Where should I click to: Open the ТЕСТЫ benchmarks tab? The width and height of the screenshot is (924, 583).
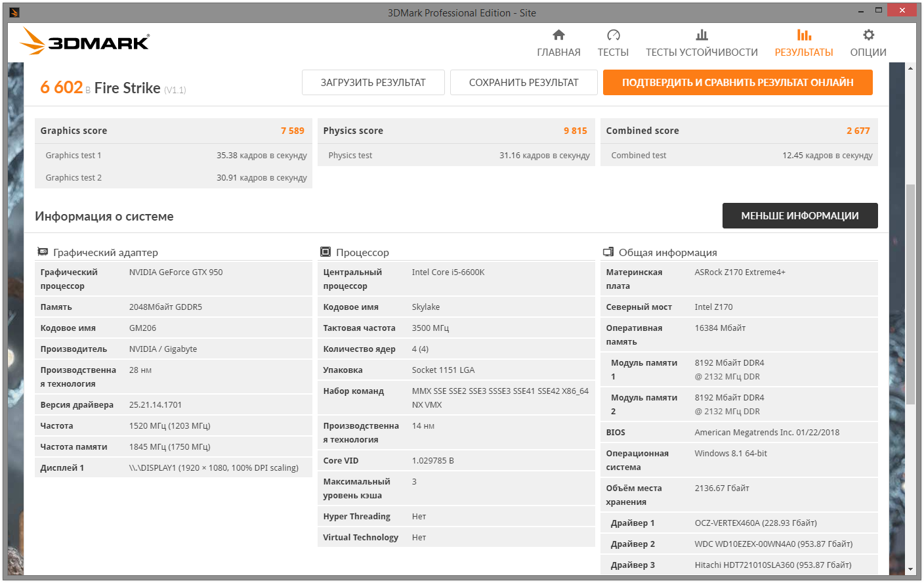(x=613, y=43)
